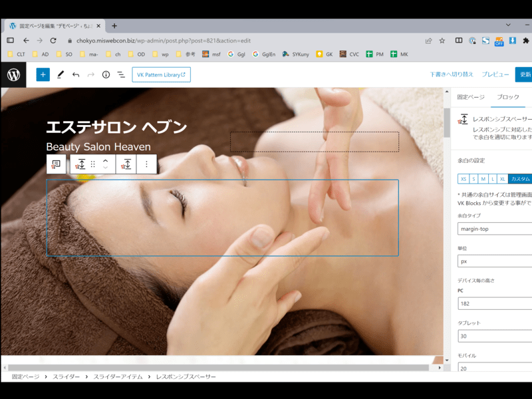The width and height of the screenshot is (532, 399).
Task: Choose the M spacing size
Action: (x=483, y=179)
